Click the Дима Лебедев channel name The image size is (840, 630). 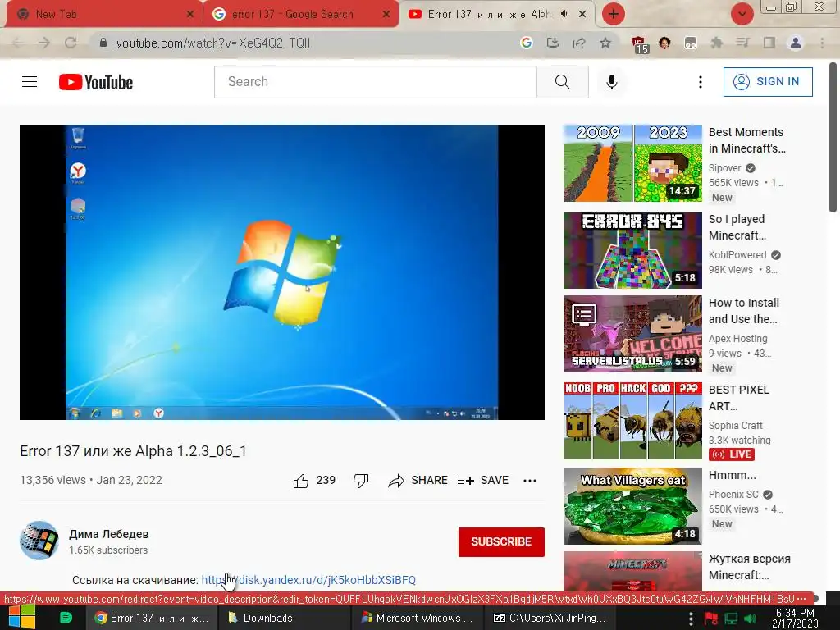pyautogui.click(x=109, y=534)
